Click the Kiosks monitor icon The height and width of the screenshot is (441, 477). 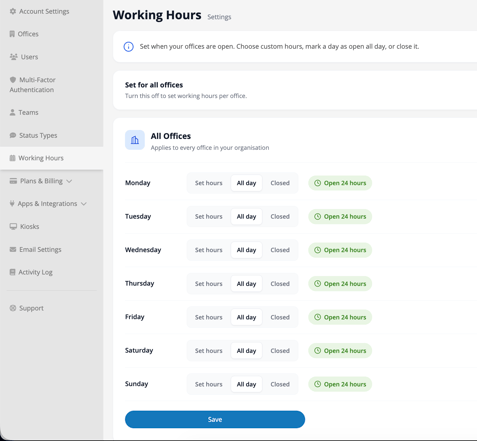[13, 227]
